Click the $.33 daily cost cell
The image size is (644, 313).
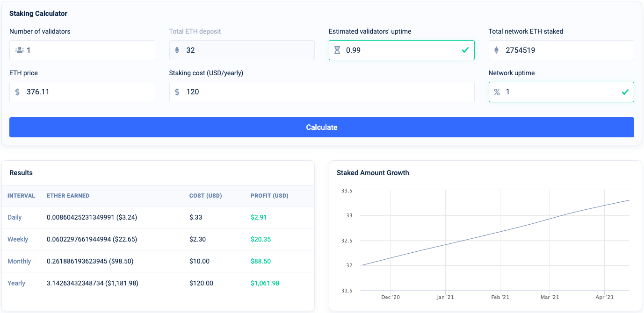click(196, 217)
